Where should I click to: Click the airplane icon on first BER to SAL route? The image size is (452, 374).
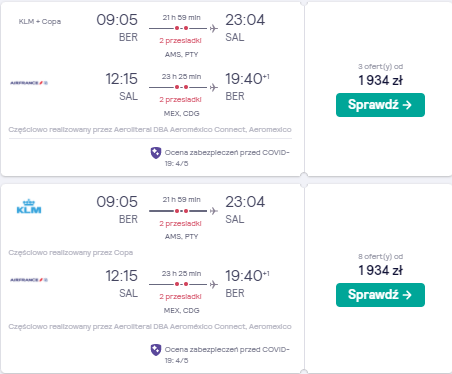[x=214, y=28]
